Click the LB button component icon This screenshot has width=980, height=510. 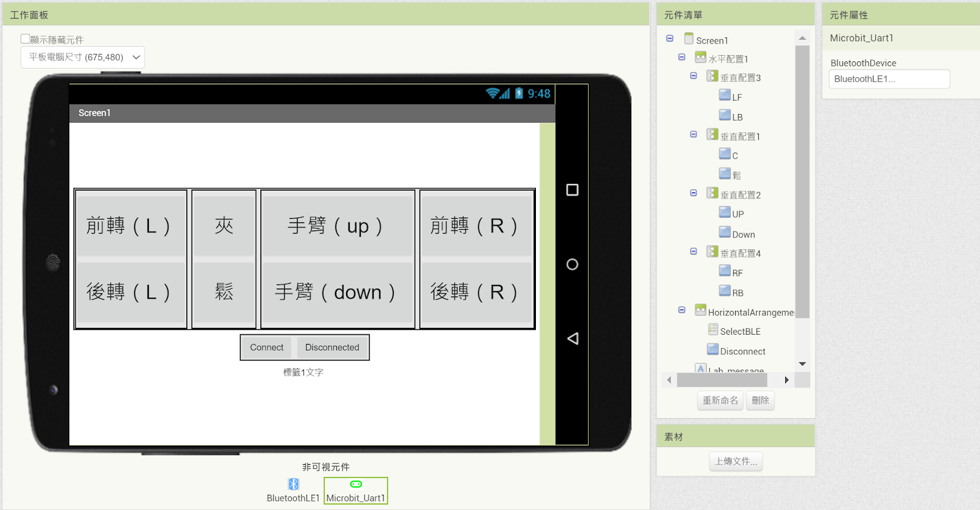(x=725, y=115)
